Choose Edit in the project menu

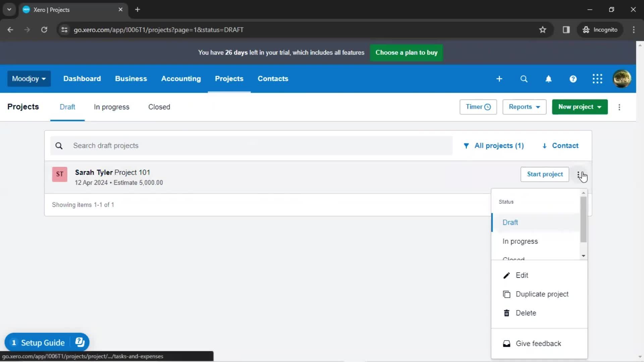(x=539, y=275)
